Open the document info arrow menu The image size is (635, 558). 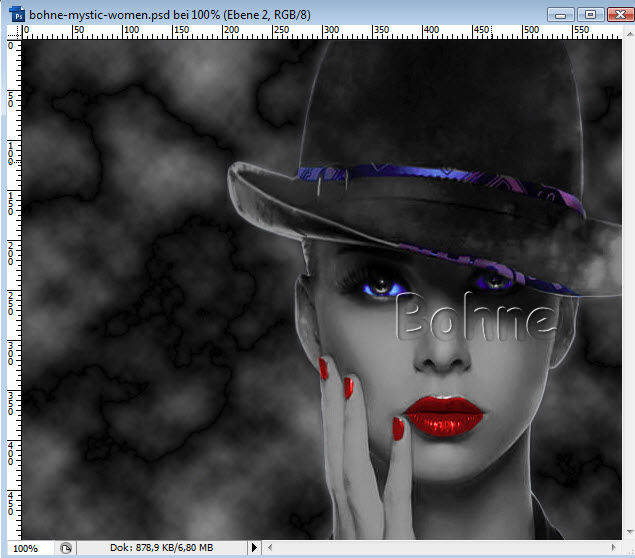coord(254,548)
